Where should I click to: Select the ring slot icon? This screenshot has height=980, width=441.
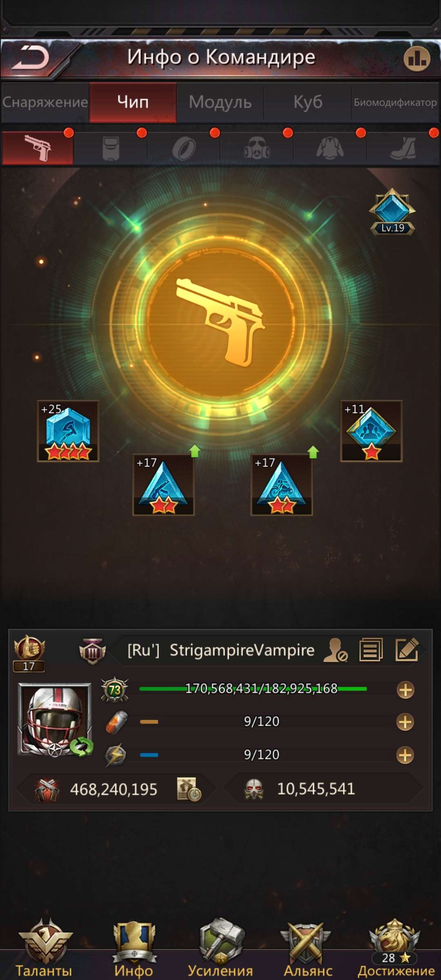coord(184,148)
